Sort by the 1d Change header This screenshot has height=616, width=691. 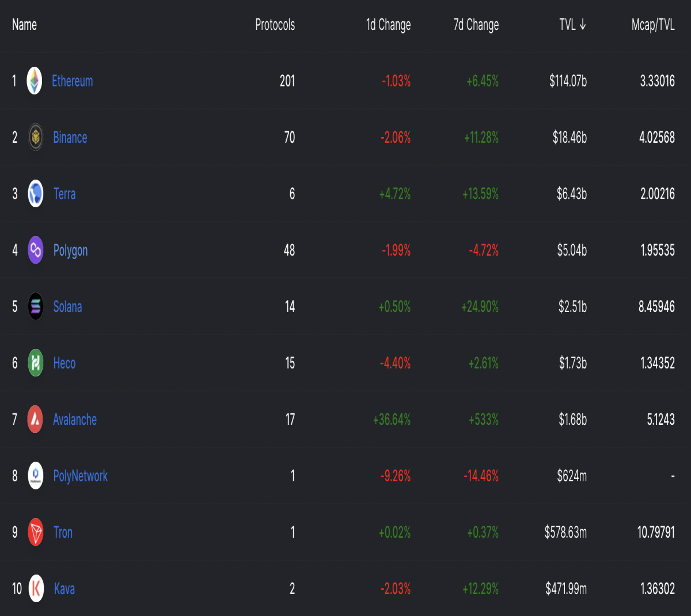point(388,25)
